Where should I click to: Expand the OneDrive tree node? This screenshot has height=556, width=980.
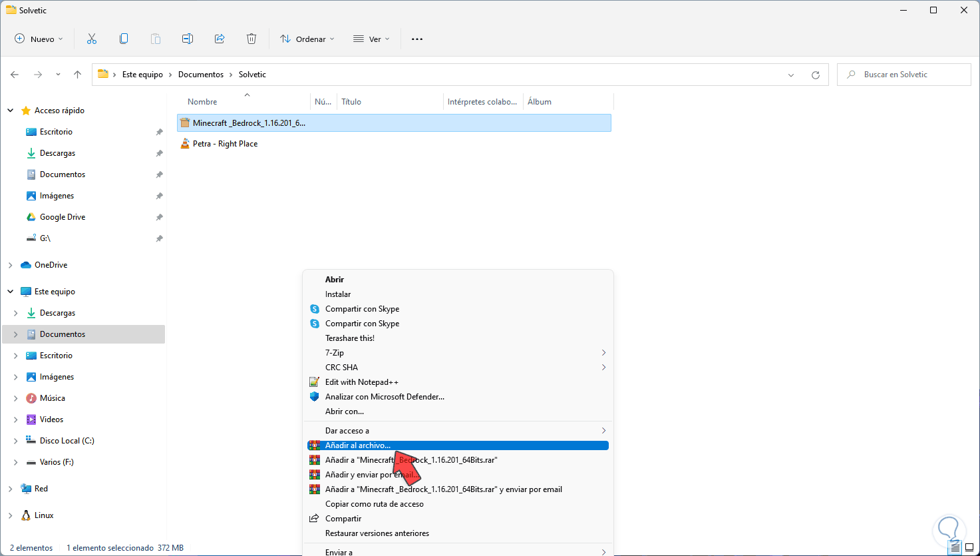pyautogui.click(x=11, y=265)
